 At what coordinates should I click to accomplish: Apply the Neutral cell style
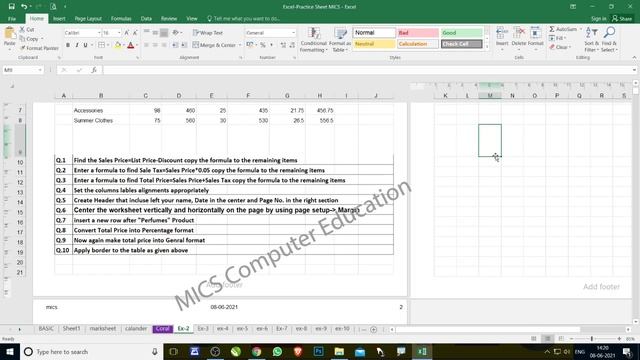tap(374, 44)
